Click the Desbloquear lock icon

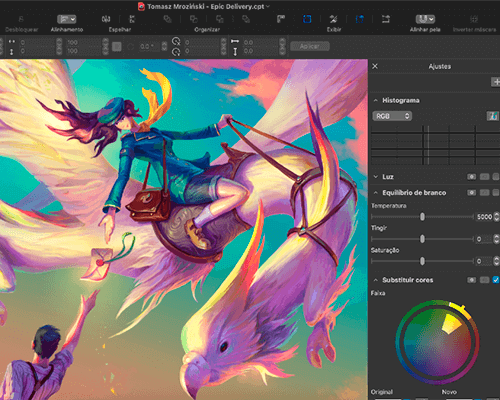pos(21,19)
